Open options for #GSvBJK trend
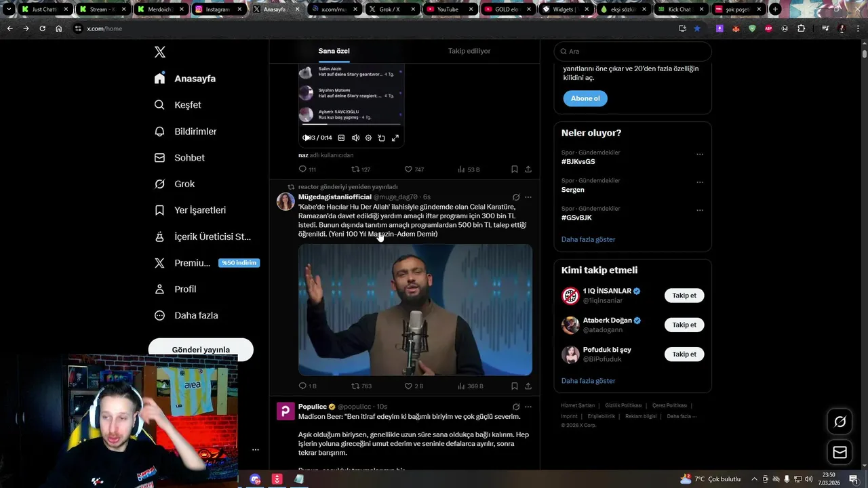 pos(700,210)
